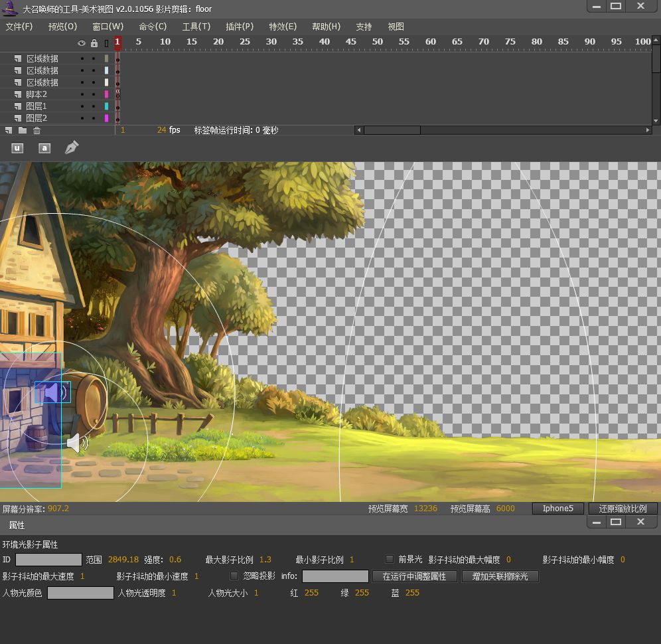The width and height of the screenshot is (661, 644).
Task: Click the timeline scroll right arrow
Action: coord(648,130)
